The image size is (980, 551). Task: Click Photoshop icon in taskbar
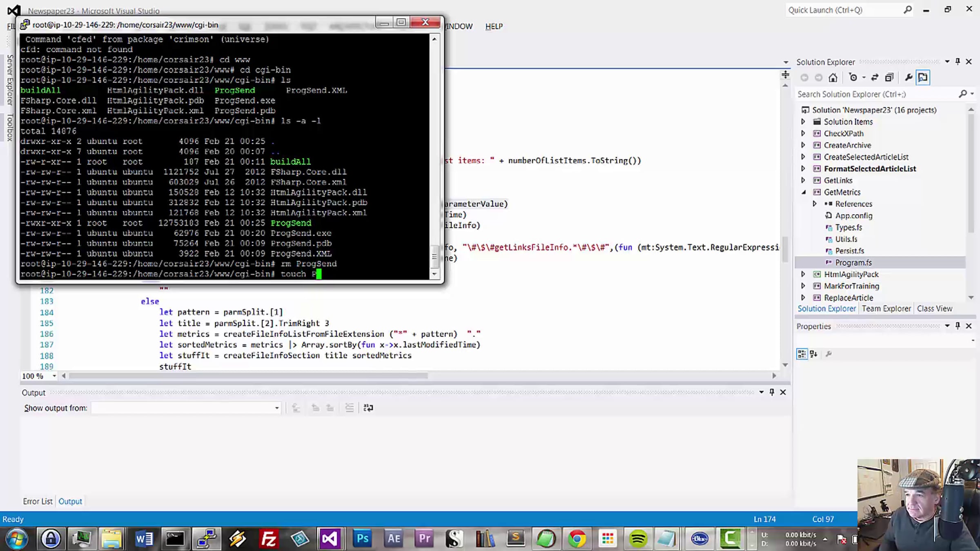[362, 539]
